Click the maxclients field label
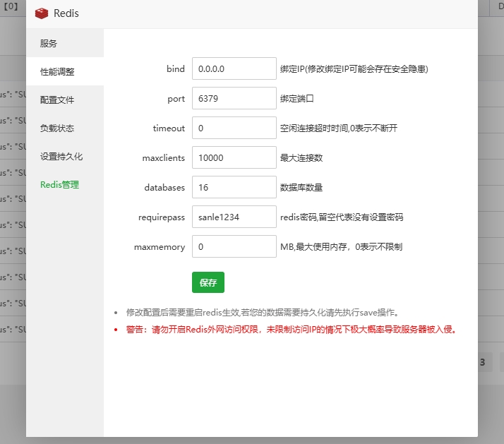This screenshot has height=444, width=504. pos(164,158)
